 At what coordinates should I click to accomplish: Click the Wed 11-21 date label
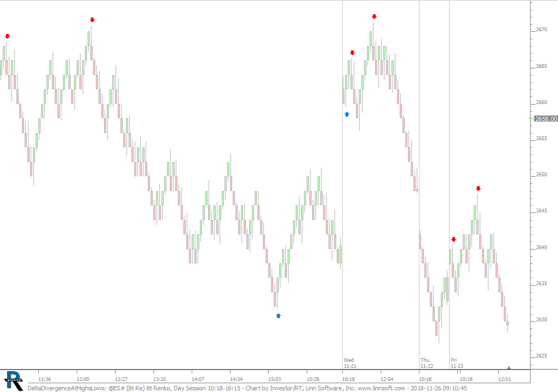[x=350, y=363]
